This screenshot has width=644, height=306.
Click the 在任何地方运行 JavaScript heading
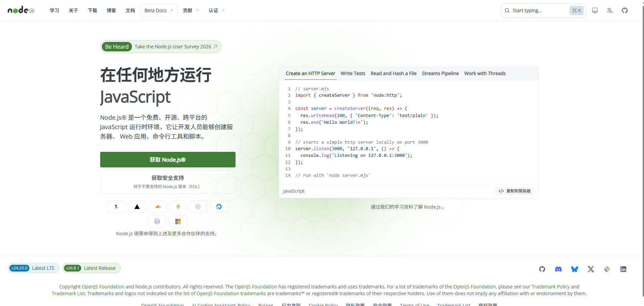156,86
